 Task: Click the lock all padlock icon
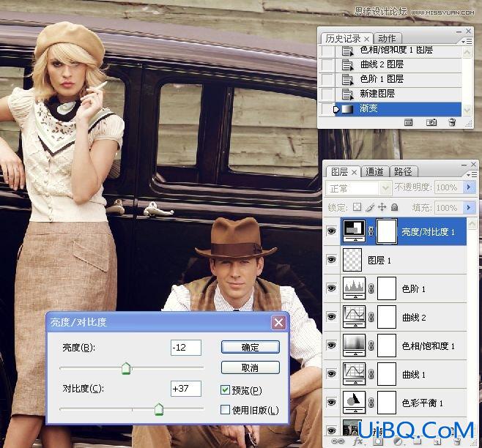pos(394,207)
